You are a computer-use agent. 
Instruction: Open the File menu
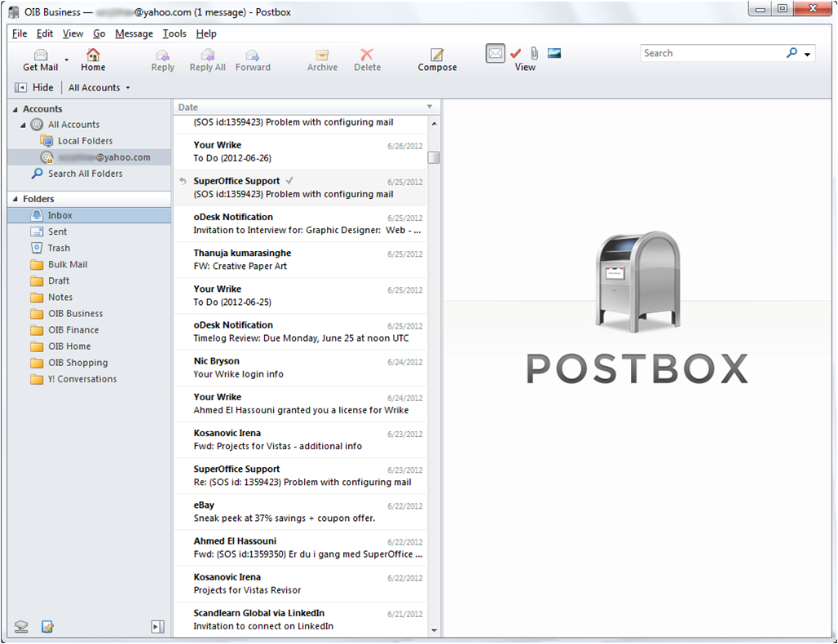[20, 33]
